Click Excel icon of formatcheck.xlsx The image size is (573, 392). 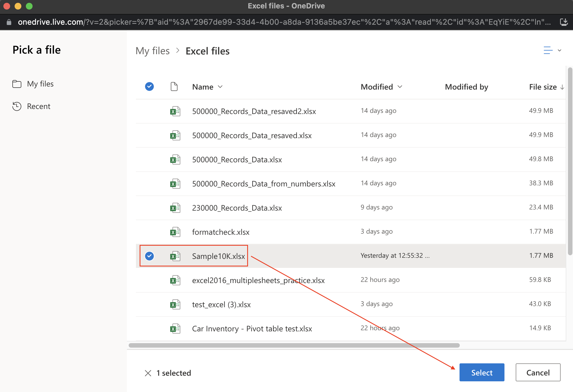[x=175, y=232]
